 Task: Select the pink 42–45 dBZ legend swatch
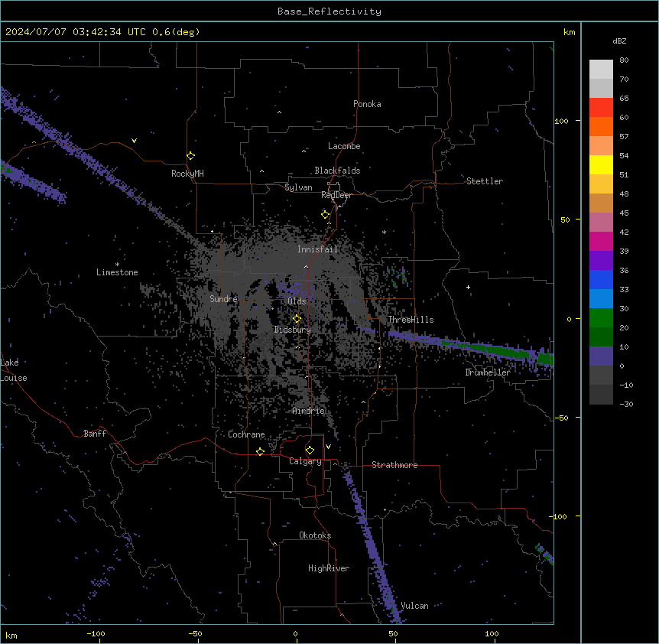click(601, 223)
